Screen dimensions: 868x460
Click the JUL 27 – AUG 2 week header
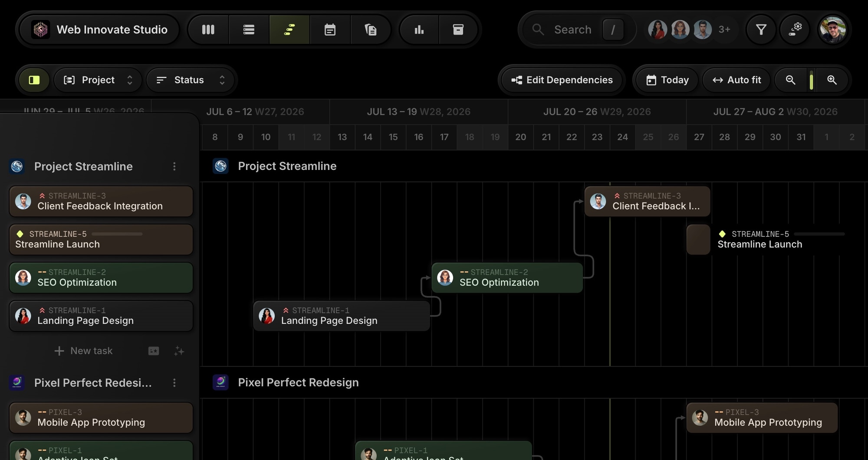[775, 112]
